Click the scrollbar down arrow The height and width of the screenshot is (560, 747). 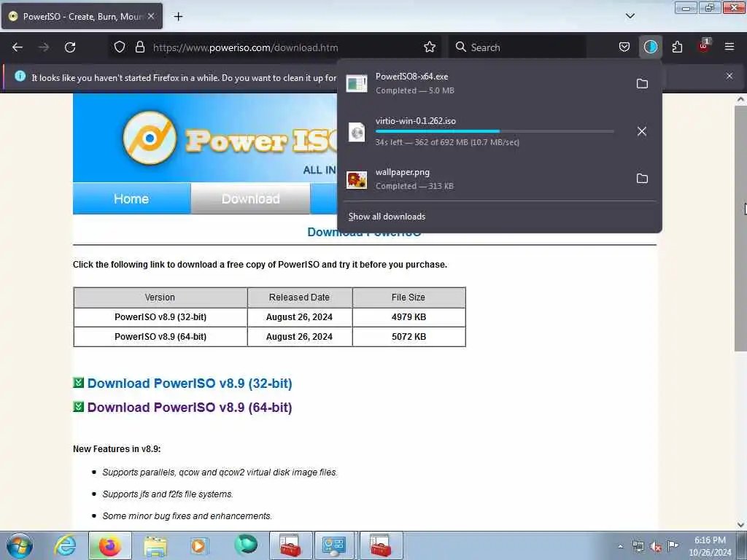coord(740,525)
